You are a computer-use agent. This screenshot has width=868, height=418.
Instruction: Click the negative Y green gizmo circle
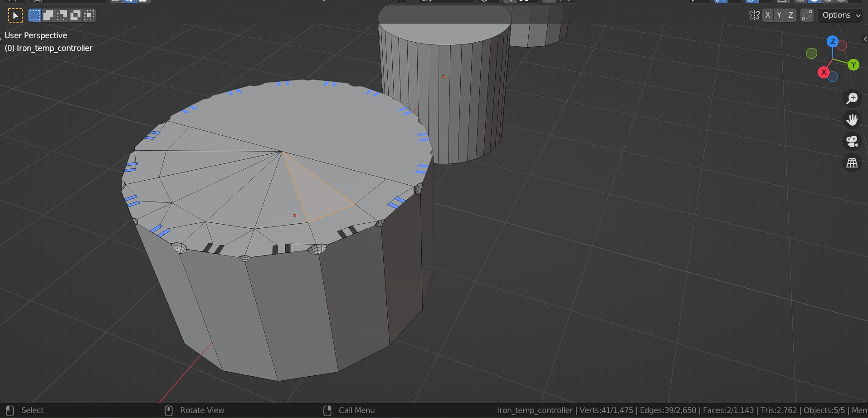812,54
